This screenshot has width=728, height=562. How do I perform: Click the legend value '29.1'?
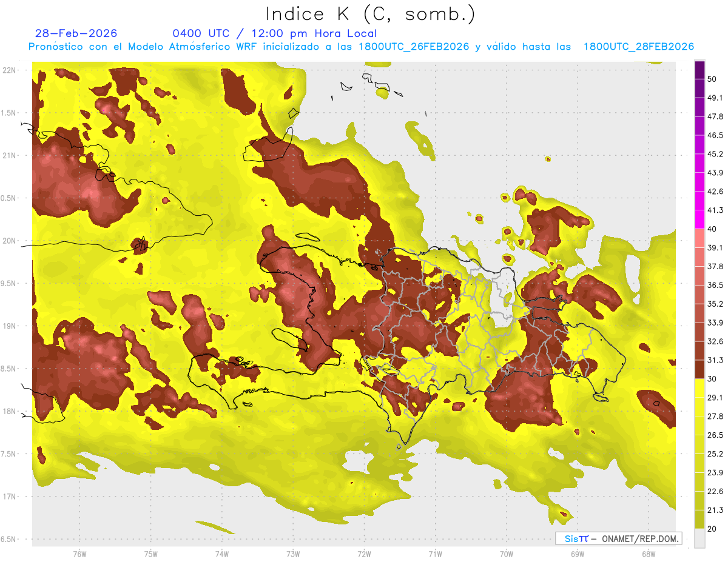(x=715, y=397)
